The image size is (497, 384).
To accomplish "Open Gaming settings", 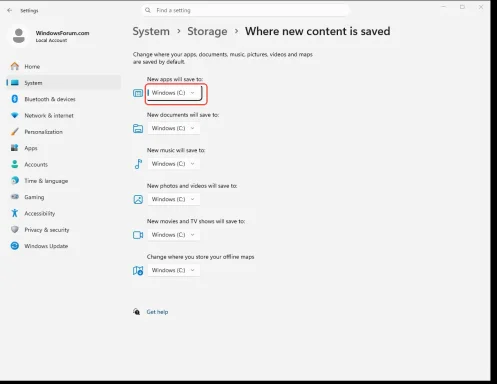I will (63, 197).
